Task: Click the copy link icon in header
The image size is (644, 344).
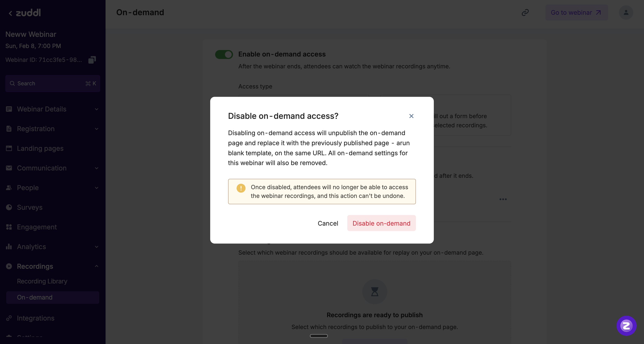Action: click(525, 13)
